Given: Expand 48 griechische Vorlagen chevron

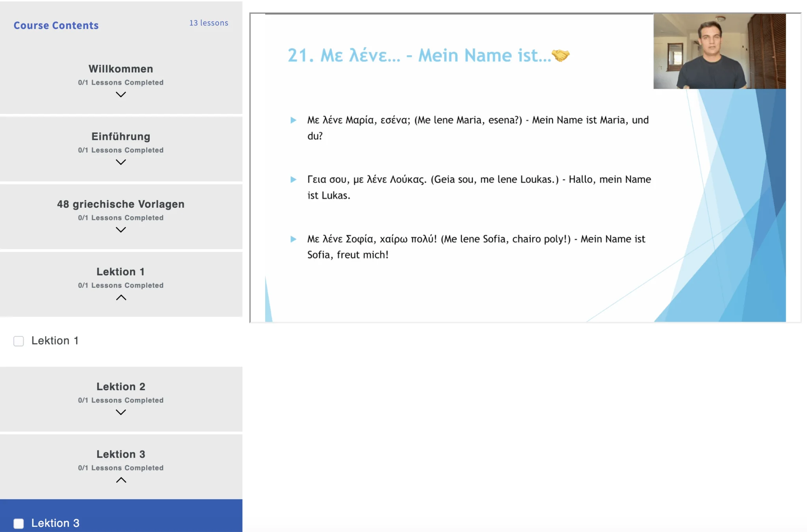Looking at the screenshot, I should click(x=121, y=230).
